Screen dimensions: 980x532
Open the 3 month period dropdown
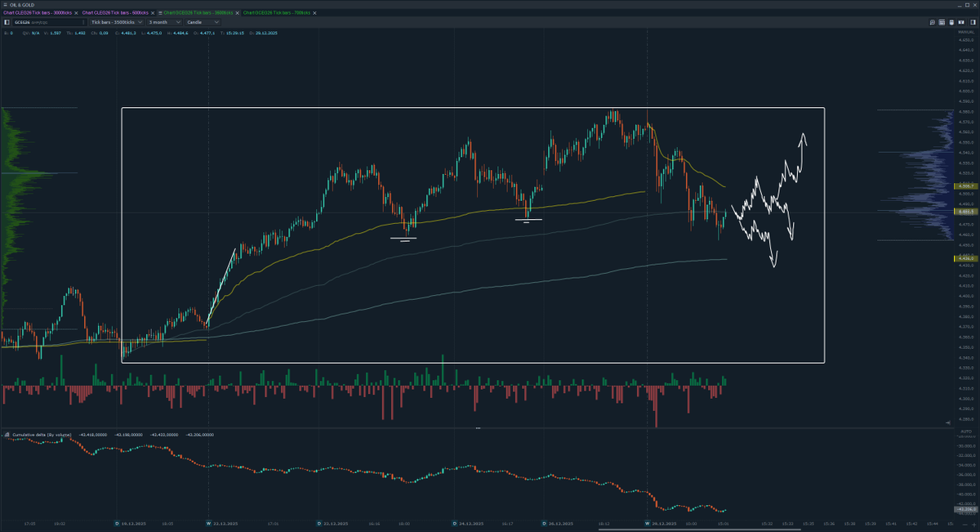coord(164,22)
